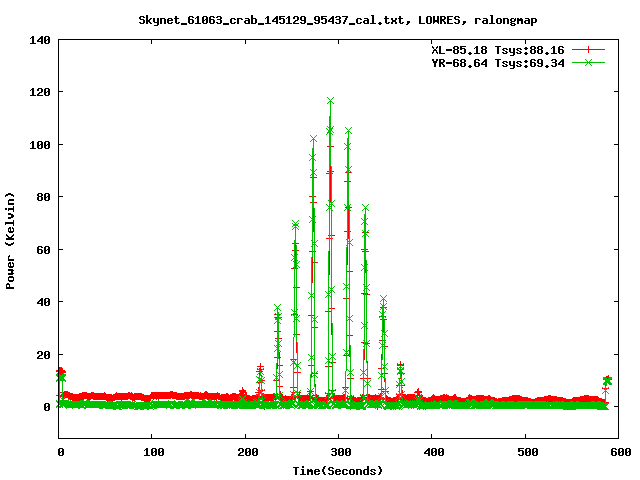The width and height of the screenshot is (640, 480).
Task: Click the 500 tick label on time axis
Action: (x=525, y=452)
